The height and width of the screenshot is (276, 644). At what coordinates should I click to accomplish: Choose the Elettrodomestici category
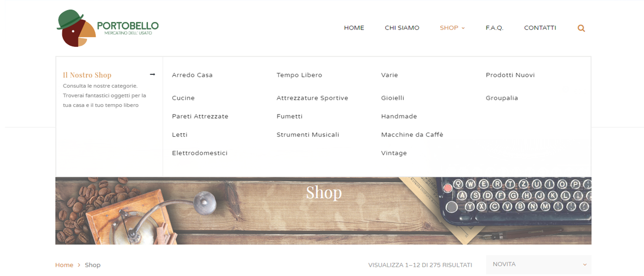200,153
